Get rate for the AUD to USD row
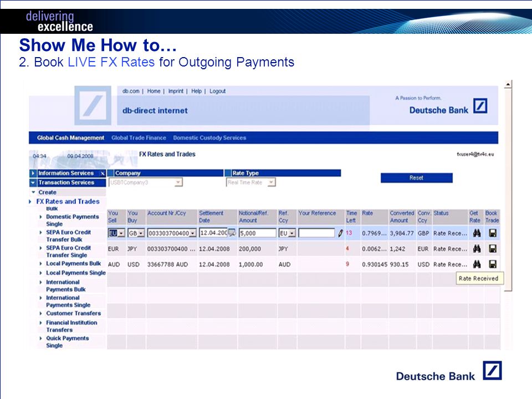Image resolution: width=532 pixels, height=399 pixels. click(477, 264)
